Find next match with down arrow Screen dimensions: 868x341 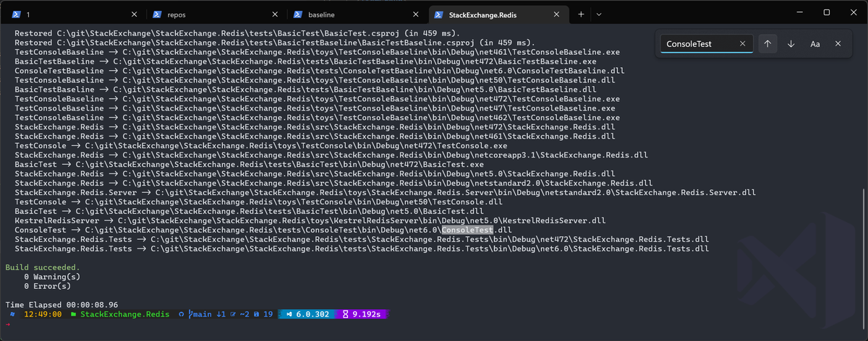click(x=791, y=44)
